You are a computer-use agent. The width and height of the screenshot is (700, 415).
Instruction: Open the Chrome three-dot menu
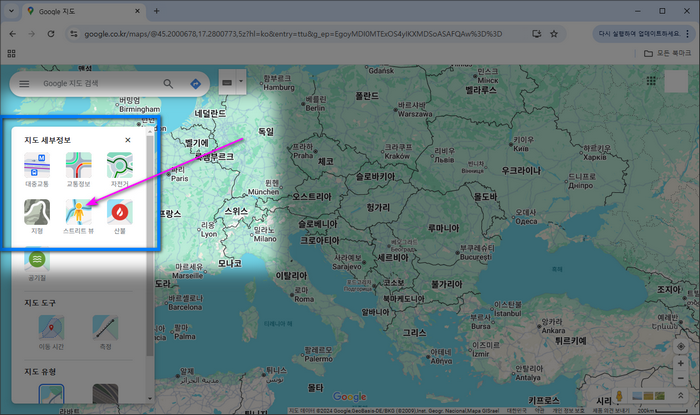(x=688, y=34)
